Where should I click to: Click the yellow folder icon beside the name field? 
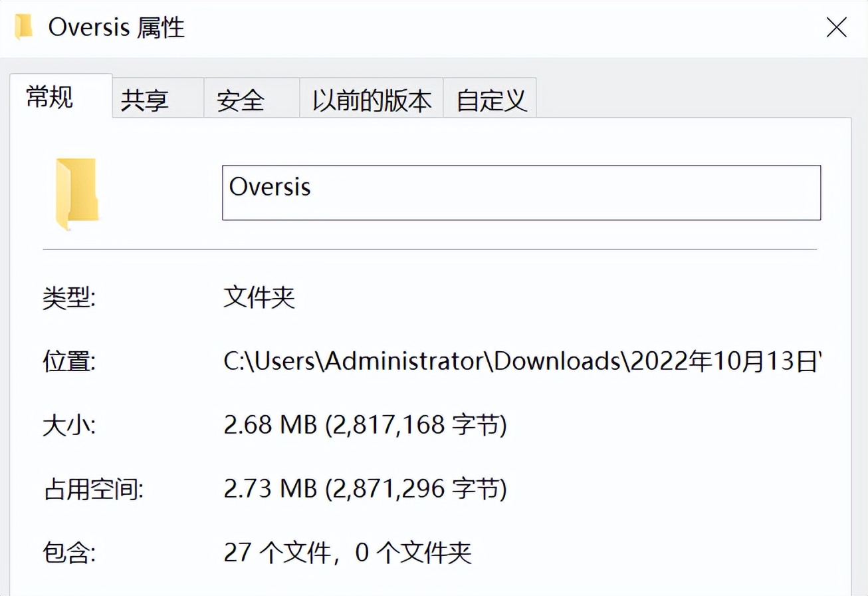click(x=76, y=193)
